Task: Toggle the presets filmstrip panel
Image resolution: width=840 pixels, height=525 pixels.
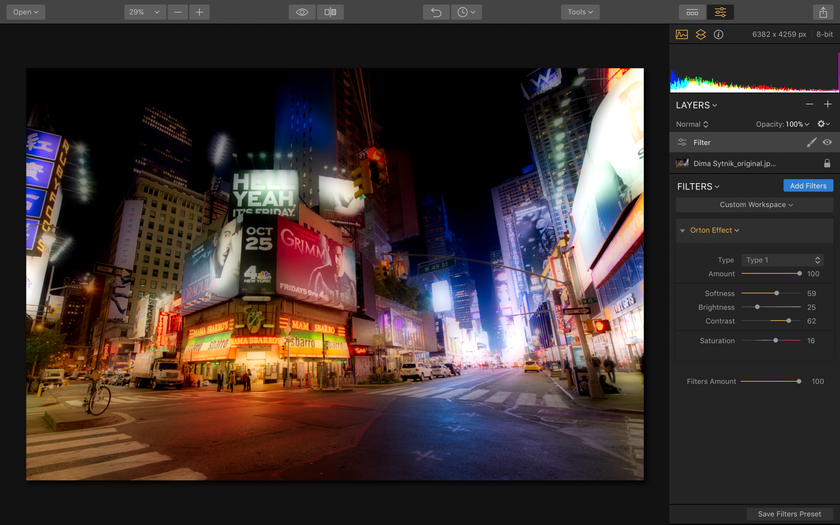Action: (692, 12)
